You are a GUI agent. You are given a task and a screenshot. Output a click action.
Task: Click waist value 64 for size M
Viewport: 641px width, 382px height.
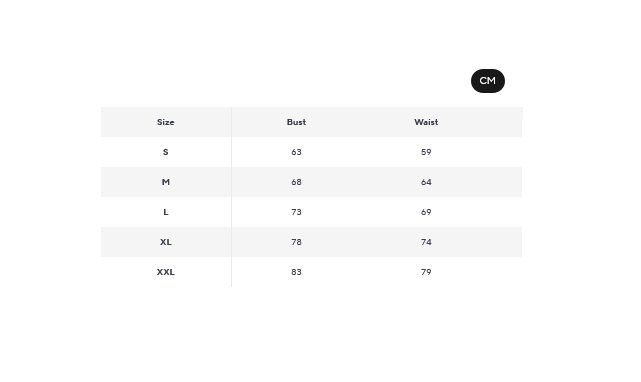[426, 182]
